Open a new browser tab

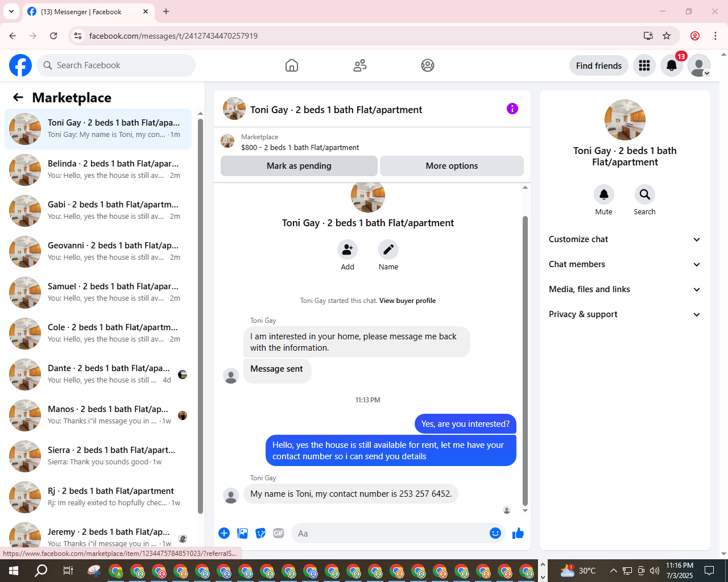[x=166, y=11]
